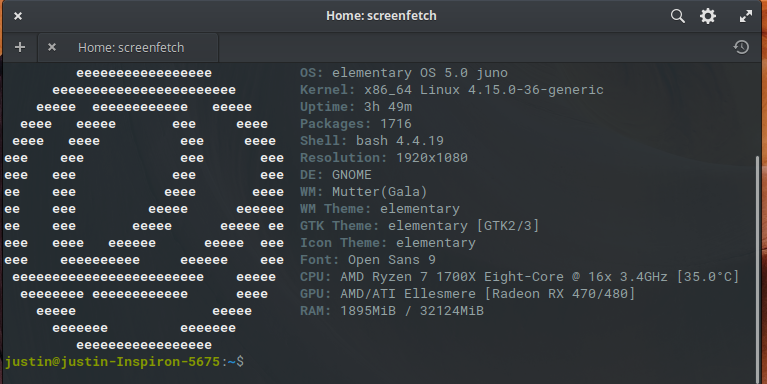Viewport: 767px width, 384px height.
Task: Select the Home: screenfetch tab
Action: click(128, 47)
